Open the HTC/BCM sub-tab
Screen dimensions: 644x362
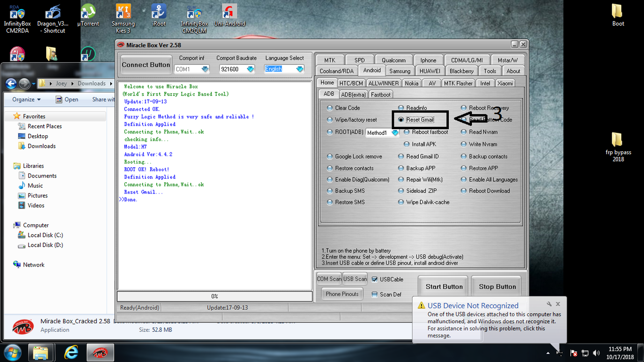coord(351,83)
